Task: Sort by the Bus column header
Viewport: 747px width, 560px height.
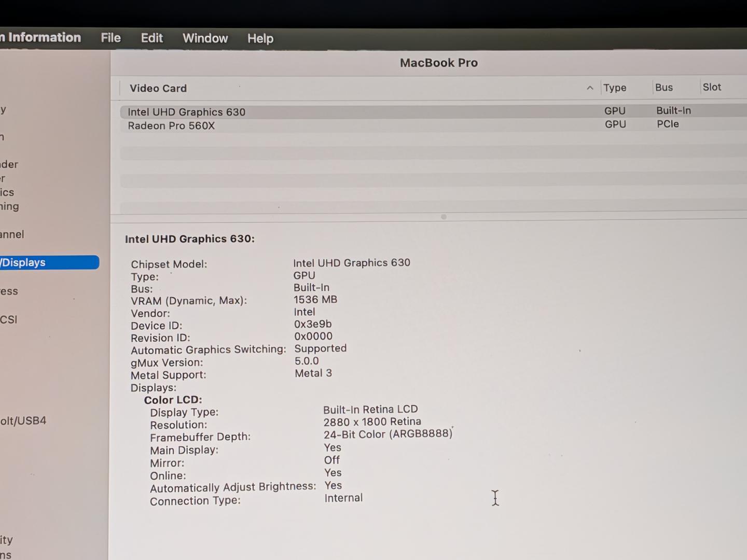Action: click(x=663, y=88)
